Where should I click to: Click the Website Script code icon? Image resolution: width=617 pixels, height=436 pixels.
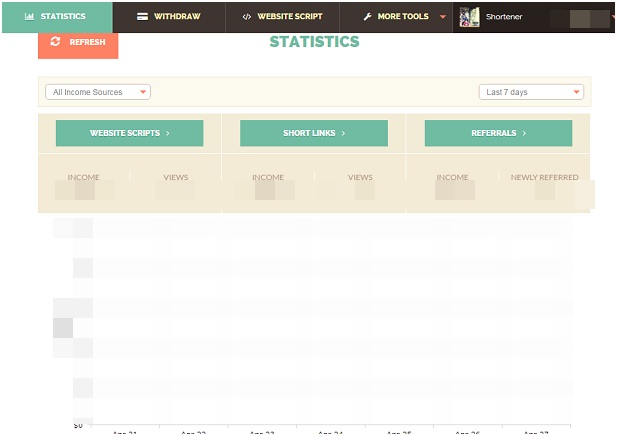(246, 17)
